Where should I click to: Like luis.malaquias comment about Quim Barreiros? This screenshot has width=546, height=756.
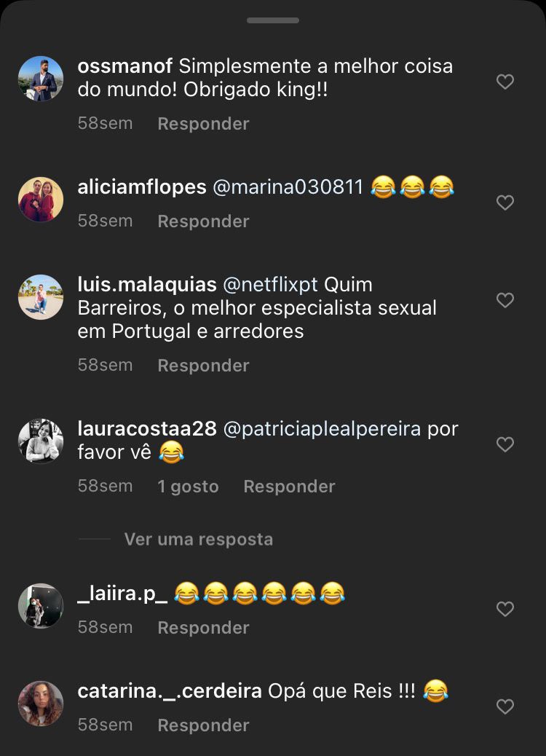pos(505,300)
